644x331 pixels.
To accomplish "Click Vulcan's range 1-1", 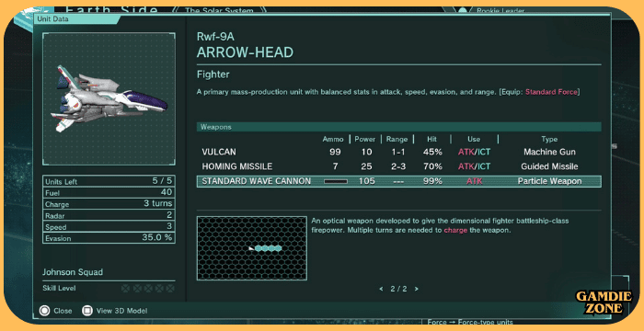I will [397, 152].
